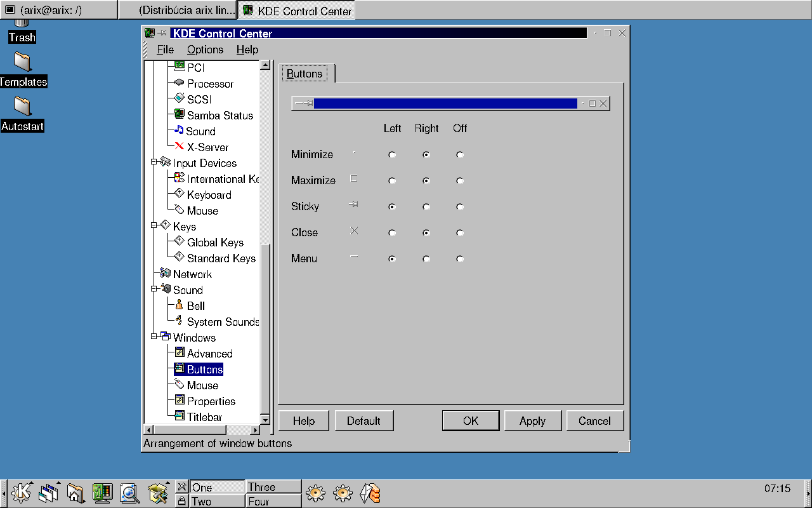Click tree horizontal scroll right arrow

[256, 430]
